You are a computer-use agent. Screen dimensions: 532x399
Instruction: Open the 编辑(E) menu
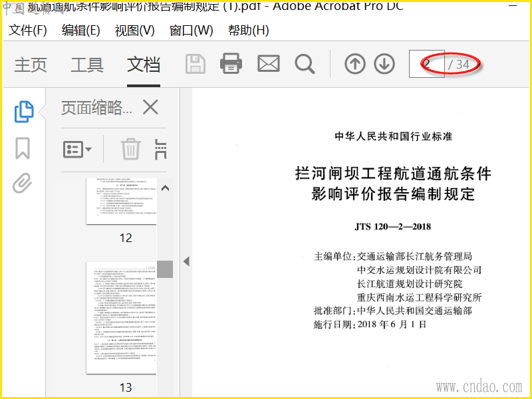click(x=80, y=31)
